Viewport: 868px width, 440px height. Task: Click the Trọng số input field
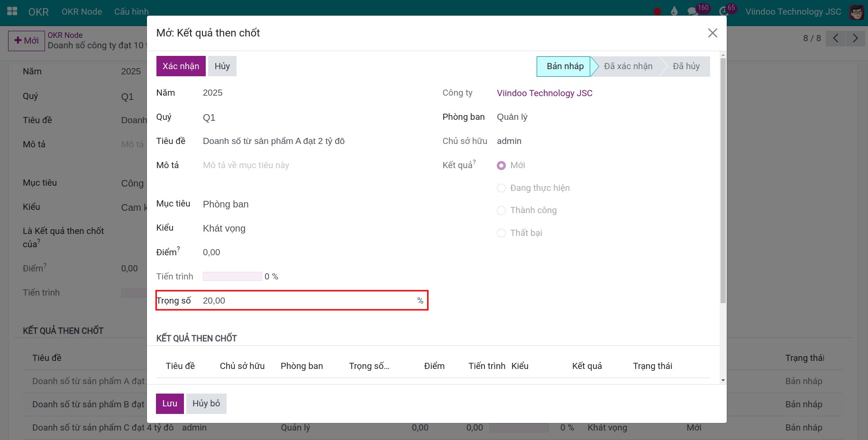coord(308,301)
